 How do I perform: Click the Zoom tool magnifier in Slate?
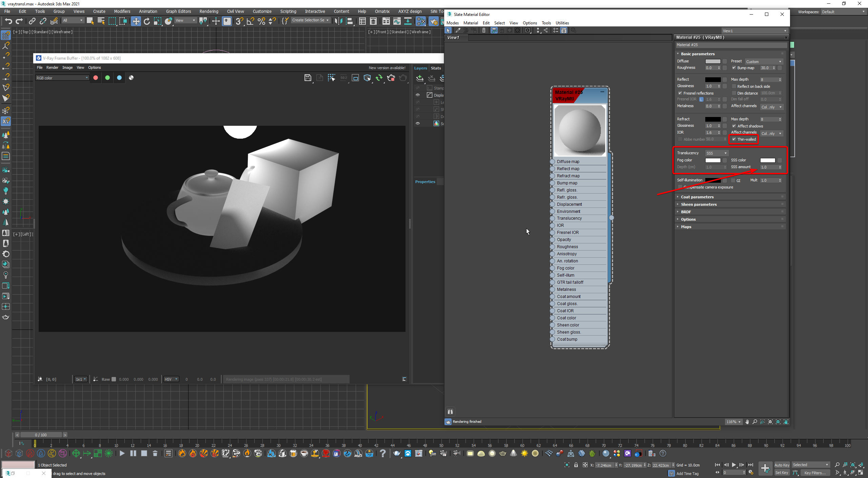[755, 422]
